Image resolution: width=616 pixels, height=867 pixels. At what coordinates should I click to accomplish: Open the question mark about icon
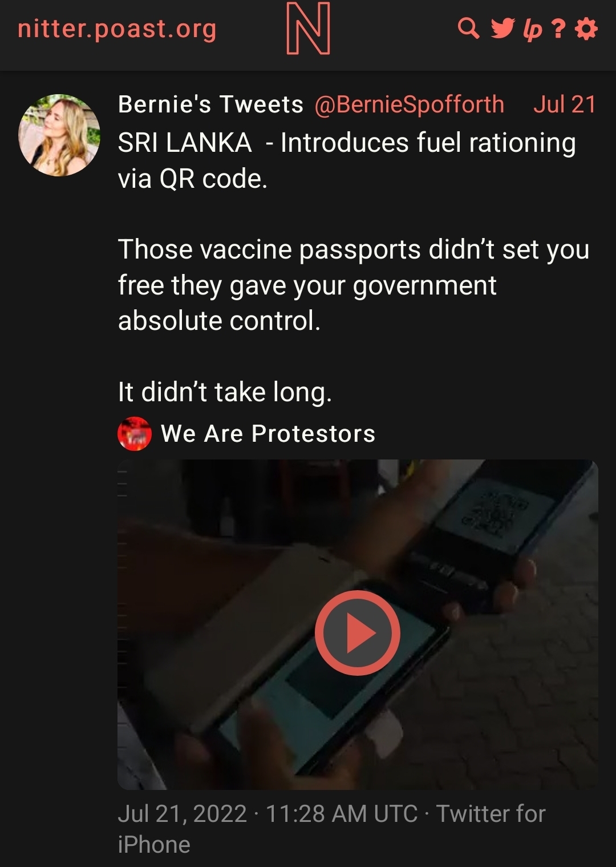point(560,29)
